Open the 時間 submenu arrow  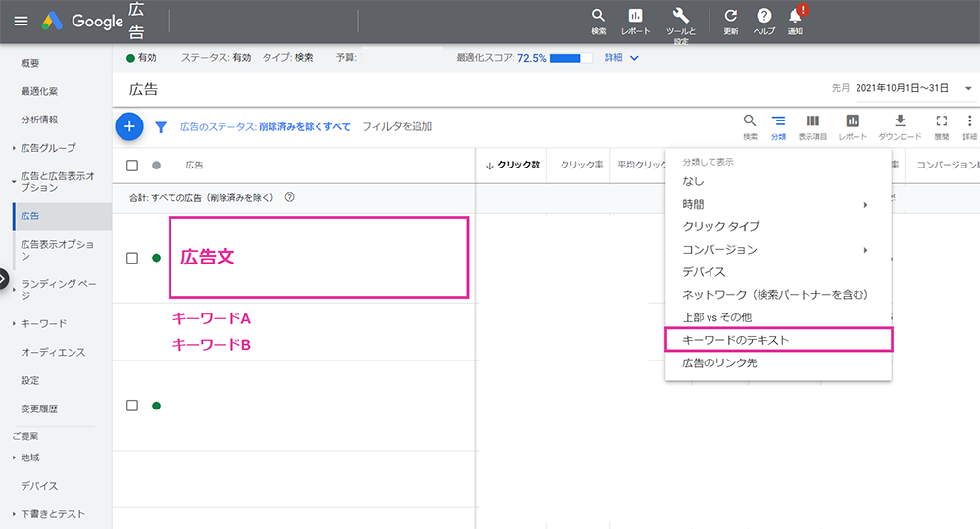(x=865, y=205)
